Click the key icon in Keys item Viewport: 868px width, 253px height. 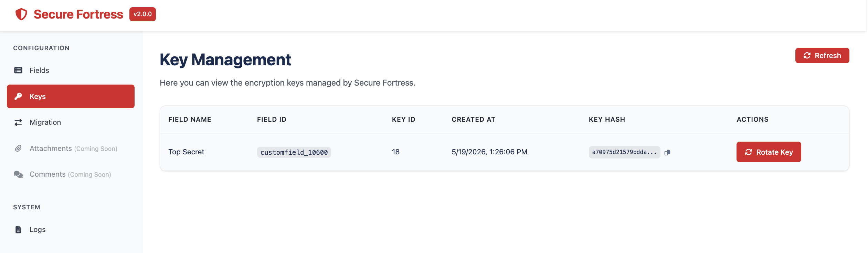click(x=18, y=96)
